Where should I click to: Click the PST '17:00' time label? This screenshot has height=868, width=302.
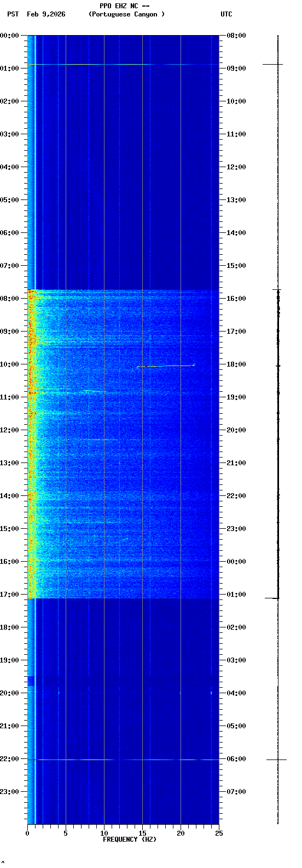tap(9, 595)
